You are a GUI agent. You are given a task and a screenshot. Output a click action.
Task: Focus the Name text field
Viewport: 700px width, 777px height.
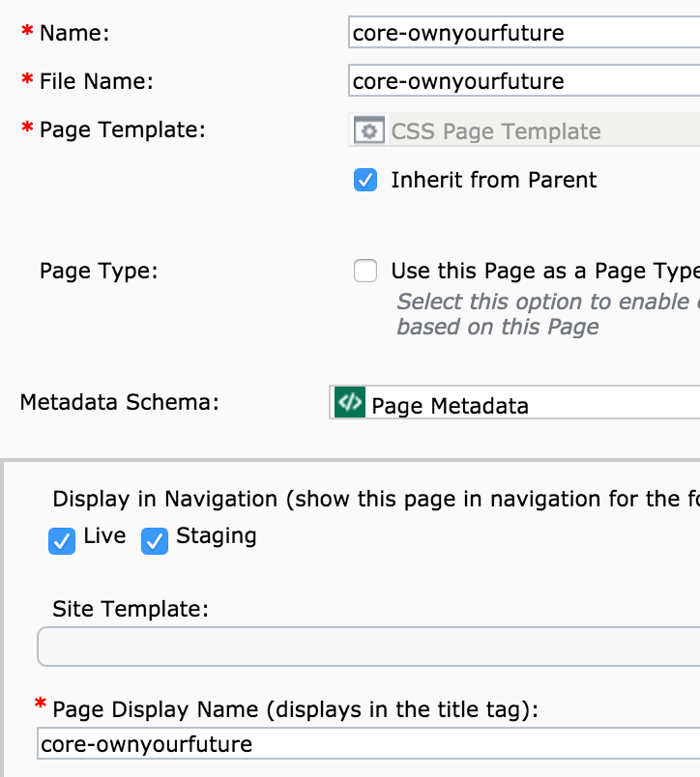[x=522, y=33]
